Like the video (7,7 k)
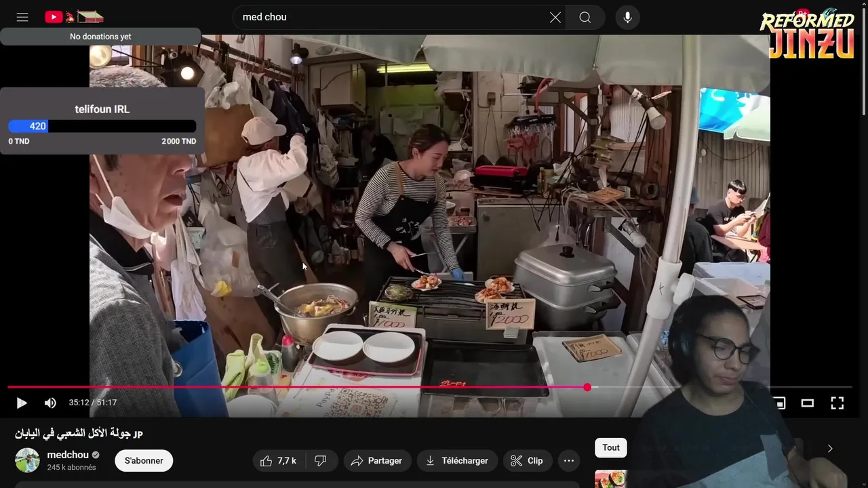This screenshot has height=488, width=868. (x=279, y=461)
